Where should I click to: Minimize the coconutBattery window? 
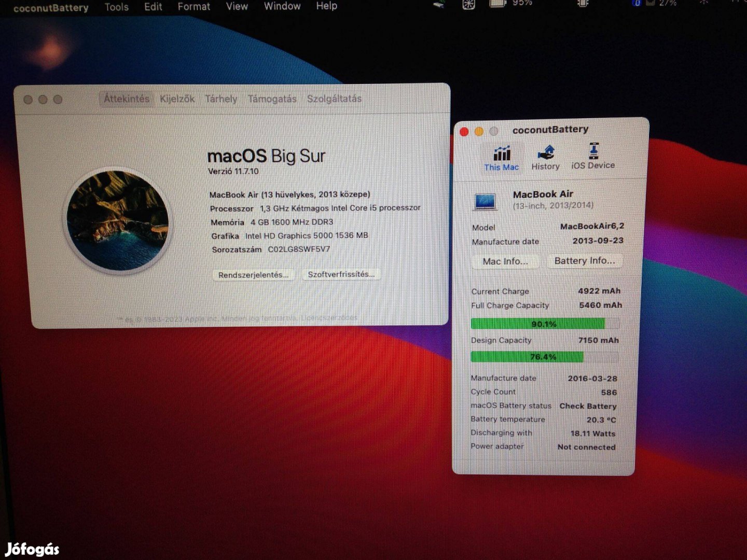pyautogui.click(x=479, y=131)
